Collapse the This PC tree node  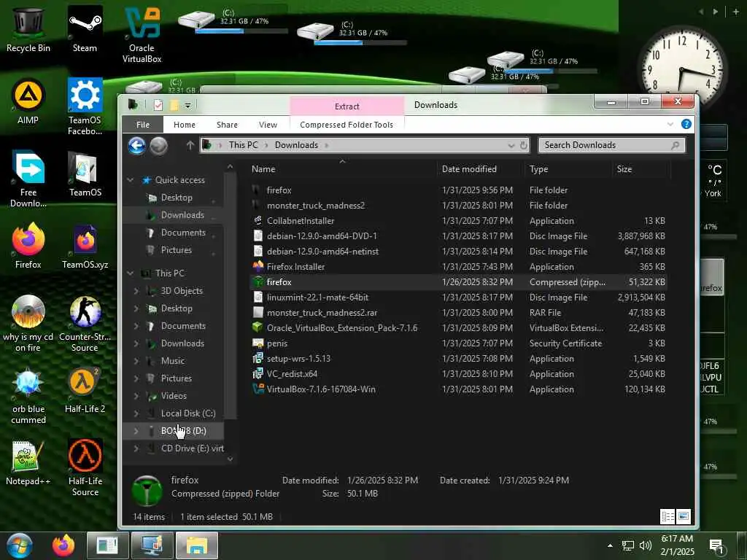130,273
